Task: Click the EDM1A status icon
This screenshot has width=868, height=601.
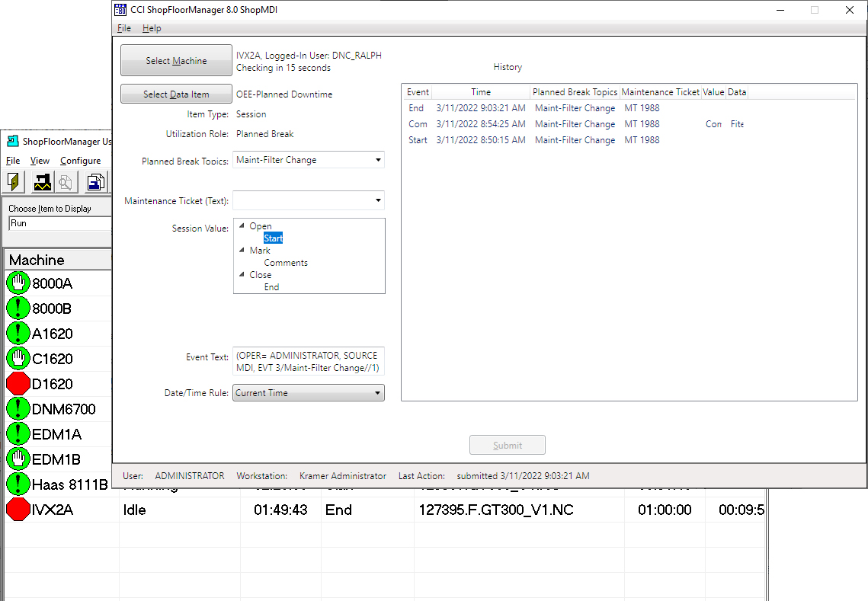Action: pyautogui.click(x=18, y=434)
